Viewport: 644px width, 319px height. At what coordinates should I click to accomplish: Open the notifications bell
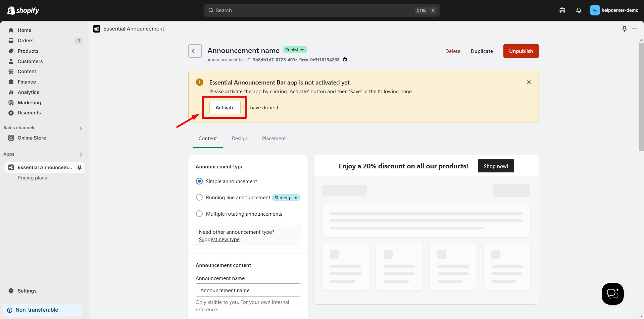point(579,10)
